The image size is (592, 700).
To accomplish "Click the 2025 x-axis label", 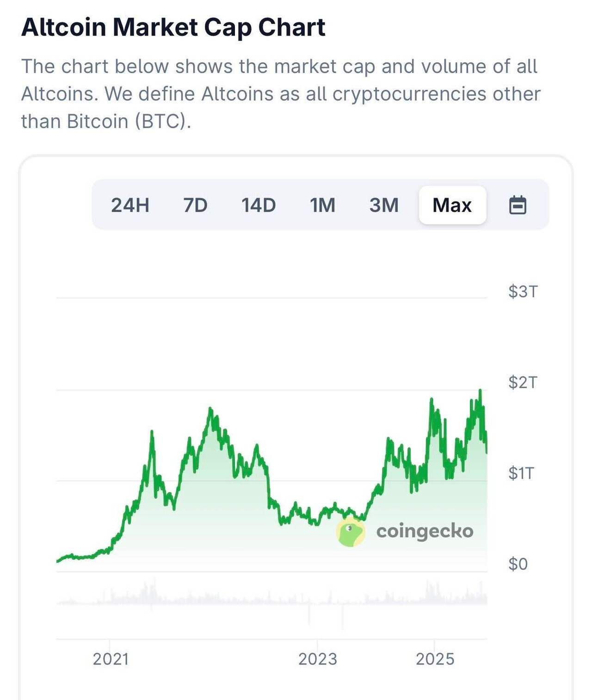I will 435,659.
